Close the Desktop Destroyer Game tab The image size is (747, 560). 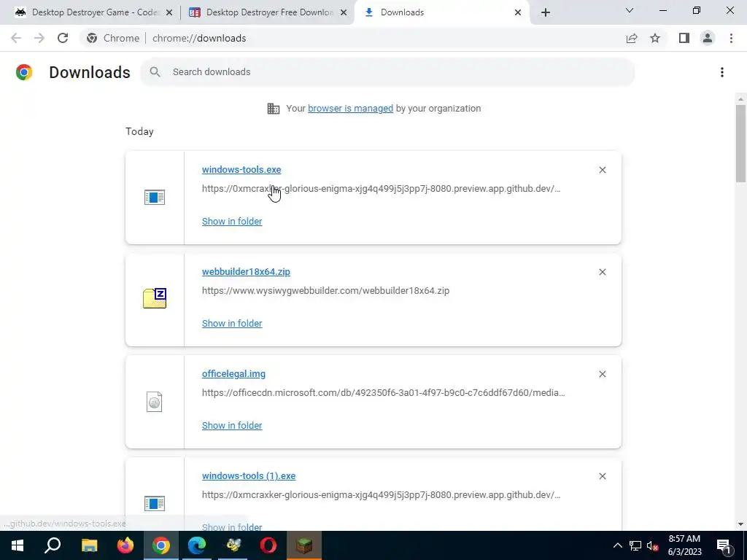pos(169,12)
